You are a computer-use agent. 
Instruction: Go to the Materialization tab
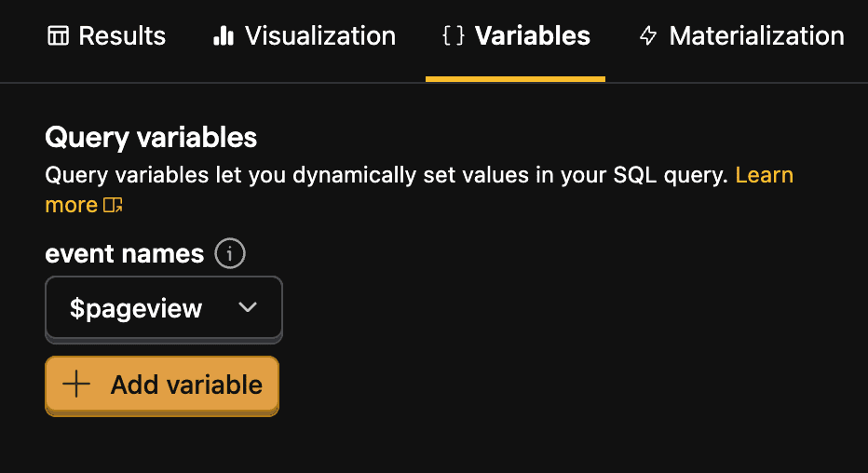click(x=756, y=36)
